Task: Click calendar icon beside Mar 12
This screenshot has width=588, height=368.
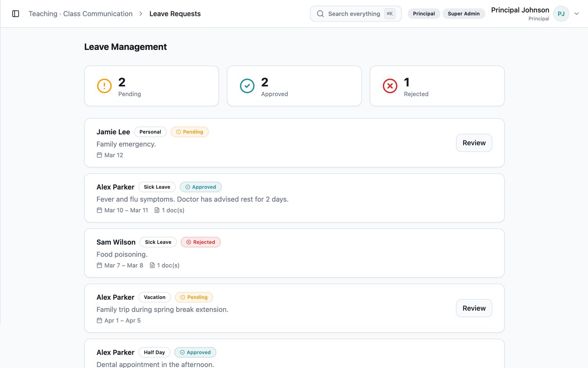Action: click(x=100, y=155)
